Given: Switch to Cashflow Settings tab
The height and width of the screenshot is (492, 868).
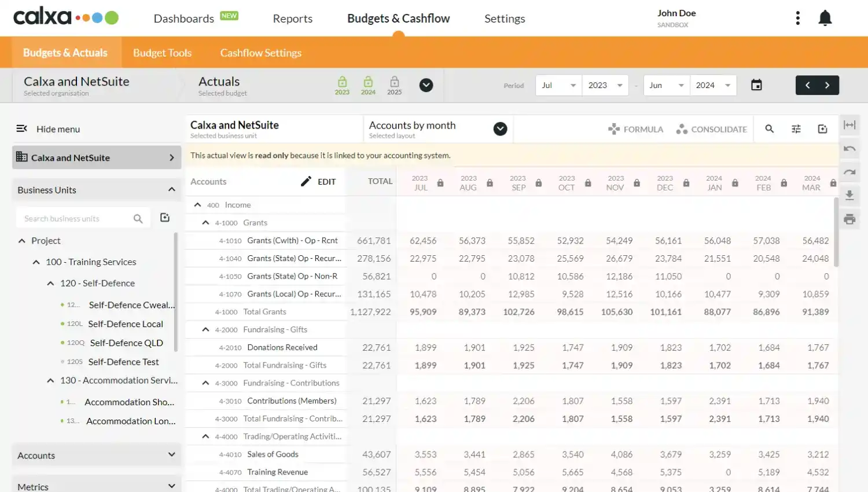Looking at the screenshot, I should (261, 53).
